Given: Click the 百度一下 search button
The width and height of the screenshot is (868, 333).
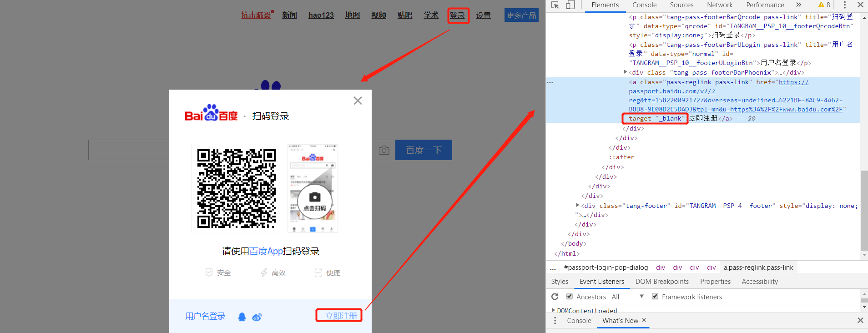Looking at the screenshot, I should point(424,150).
